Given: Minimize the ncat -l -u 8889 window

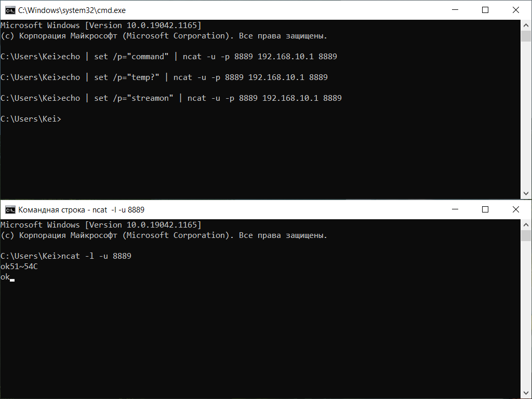Looking at the screenshot, I should [x=455, y=209].
